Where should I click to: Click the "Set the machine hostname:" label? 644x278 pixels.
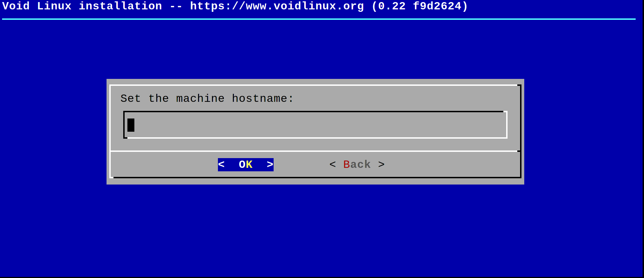click(x=207, y=99)
